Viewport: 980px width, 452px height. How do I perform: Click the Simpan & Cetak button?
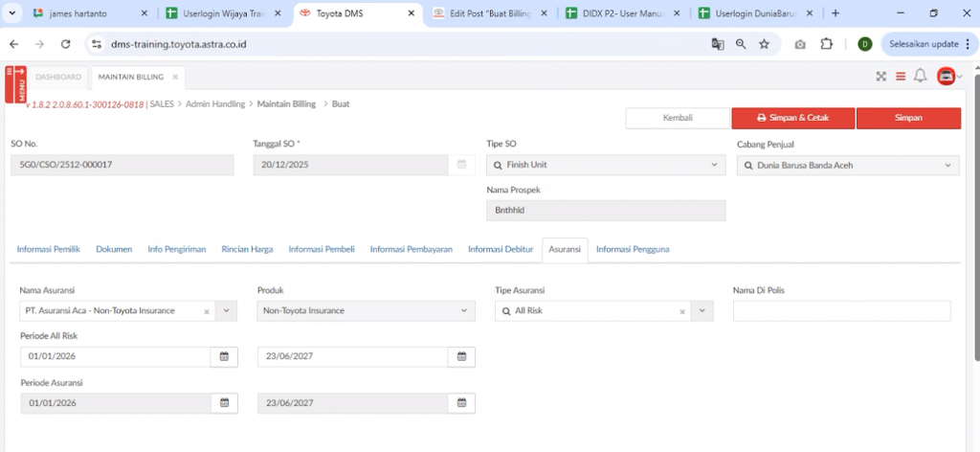coord(792,118)
